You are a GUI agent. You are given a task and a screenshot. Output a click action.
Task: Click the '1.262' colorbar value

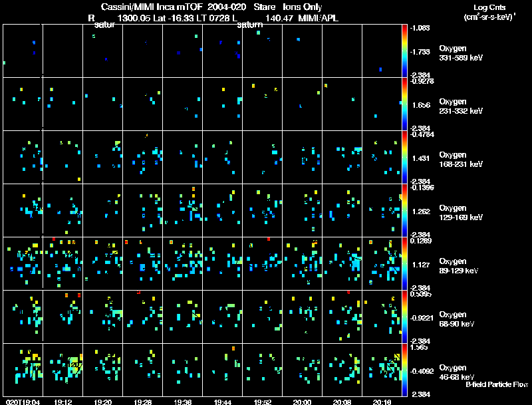coord(422,211)
